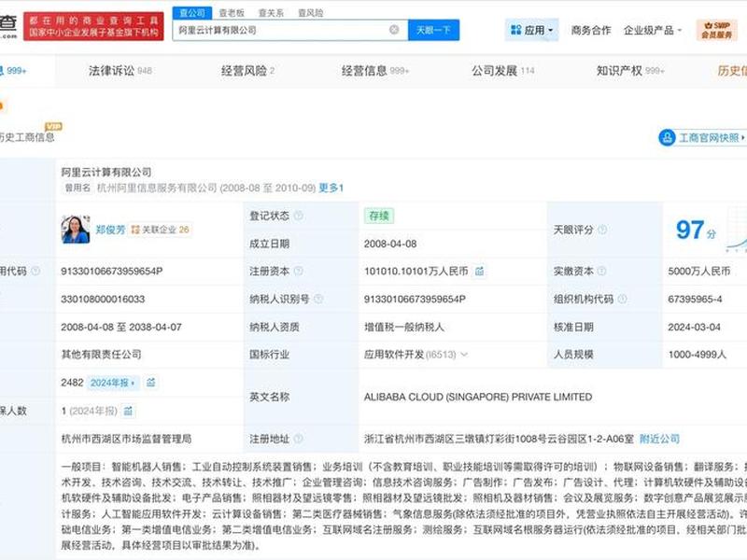The width and height of the screenshot is (747, 560).
Task: Click the 实缴资本 value 5000万人民币
Action: pyautogui.click(x=698, y=271)
